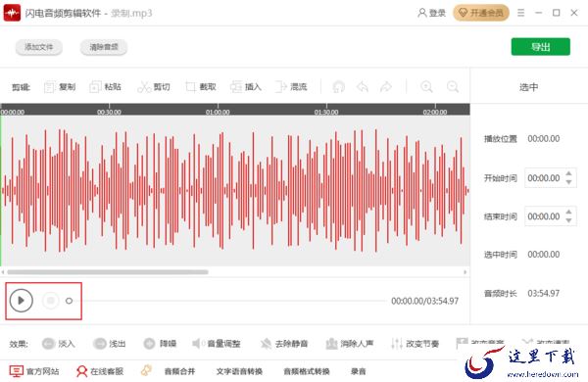Click the key icon in bottom bar
588x382 pixels.
click(x=146, y=371)
